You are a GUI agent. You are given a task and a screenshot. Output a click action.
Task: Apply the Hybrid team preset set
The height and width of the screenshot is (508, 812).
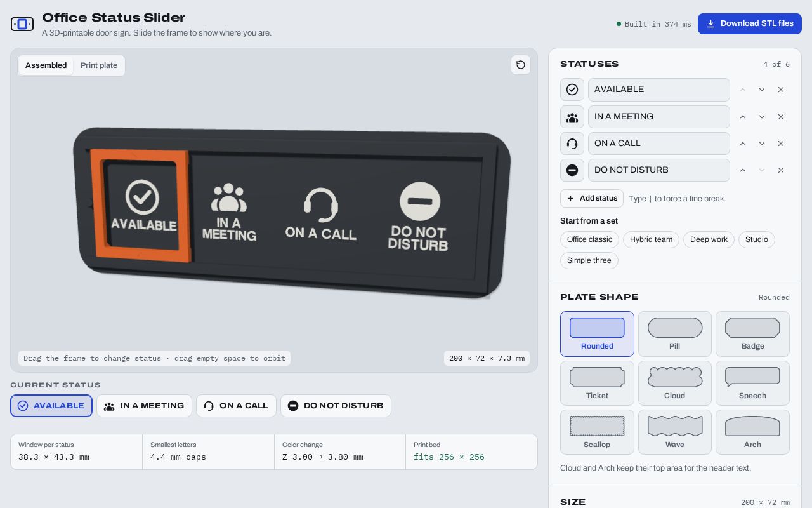click(x=651, y=239)
